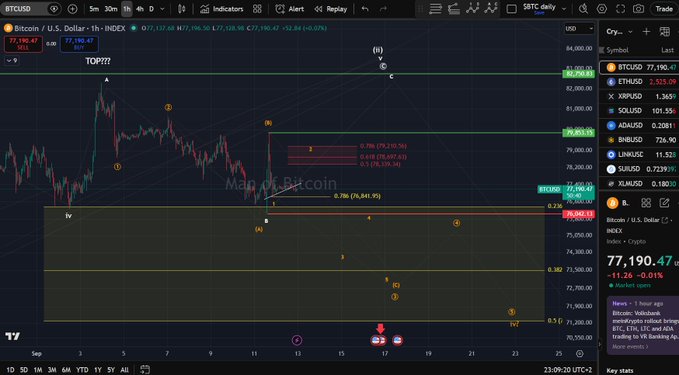
Task: Select third zigzag pattern drawing tool
Action: (472, 8)
